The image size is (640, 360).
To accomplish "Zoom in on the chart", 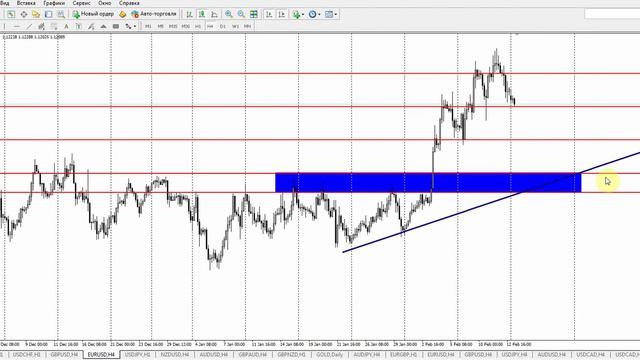I will pyautogui.click(x=229, y=14).
